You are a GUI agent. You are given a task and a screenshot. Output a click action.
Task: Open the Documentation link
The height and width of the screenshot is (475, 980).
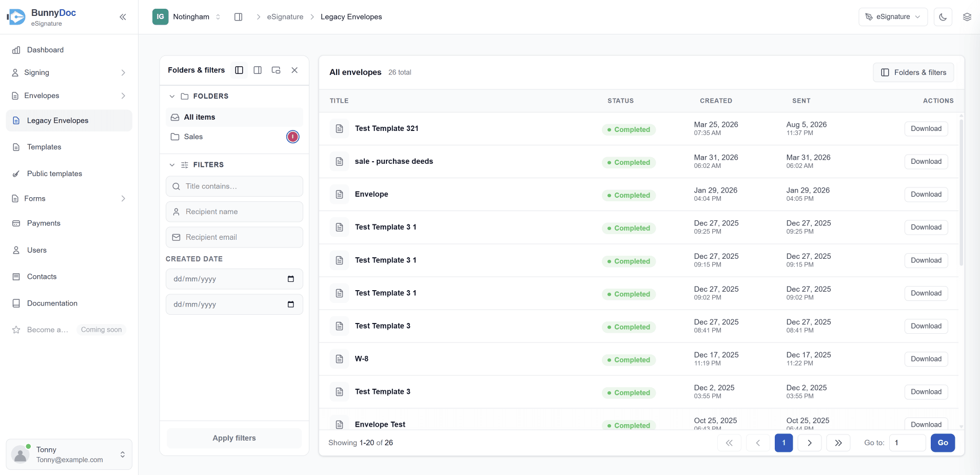[x=69, y=303]
